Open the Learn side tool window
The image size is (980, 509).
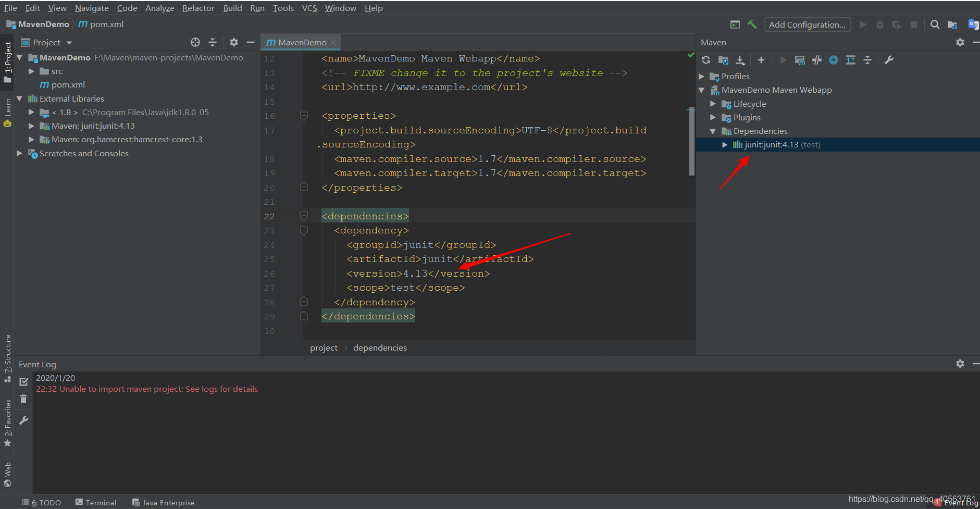(7, 113)
